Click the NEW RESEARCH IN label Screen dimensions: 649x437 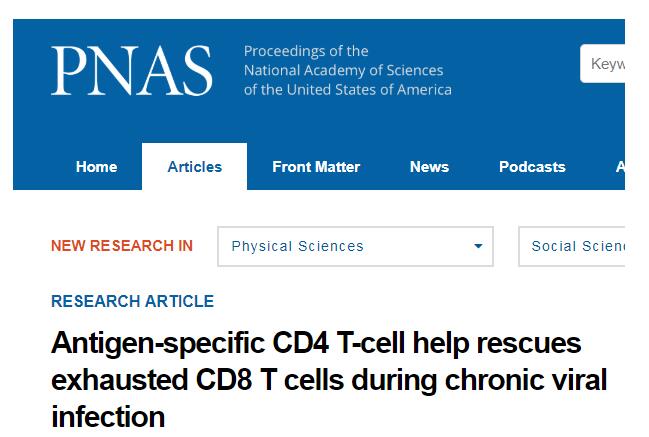click(x=122, y=246)
